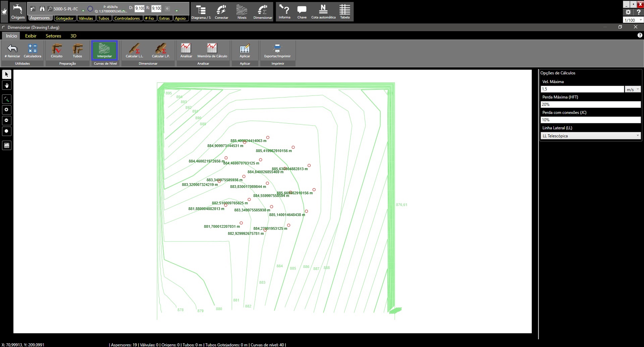This screenshot has height=347, width=644.
Task: Click the Chave speech bubble icon
Action: click(302, 12)
